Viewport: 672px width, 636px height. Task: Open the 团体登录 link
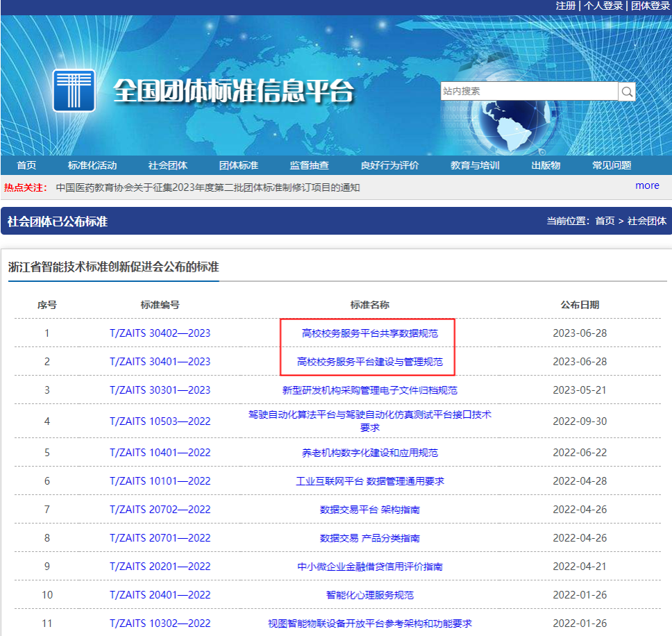click(x=650, y=6)
